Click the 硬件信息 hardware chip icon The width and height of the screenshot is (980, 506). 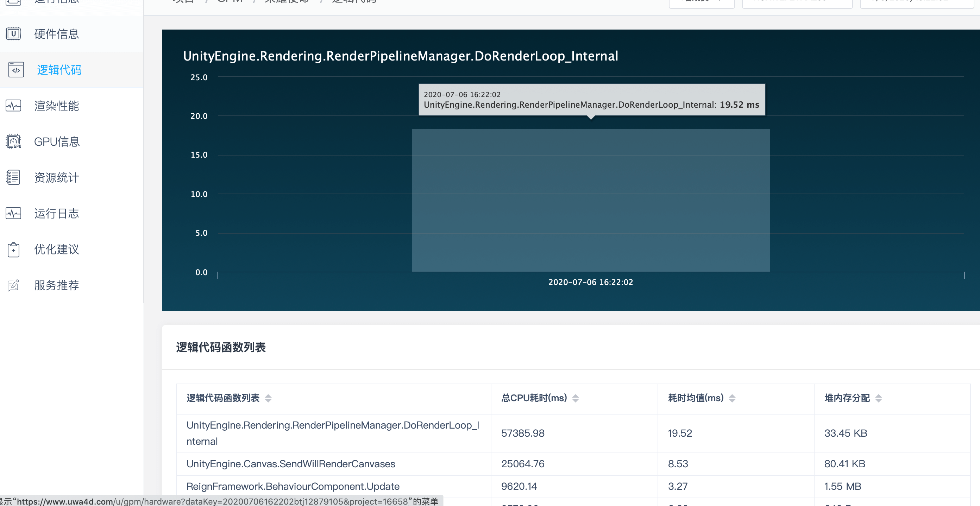click(13, 34)
